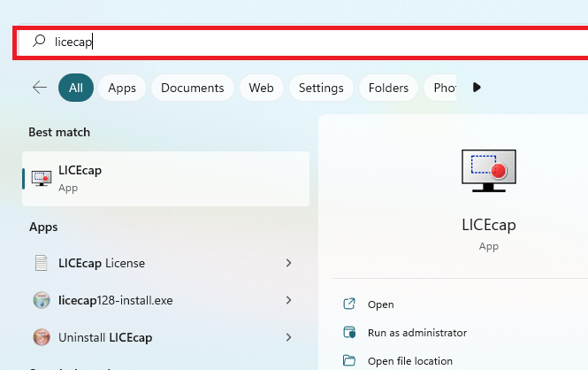Open licecap128-install.exe result
The height and width of the screenshot is (370, 588).
coord(116,300)
